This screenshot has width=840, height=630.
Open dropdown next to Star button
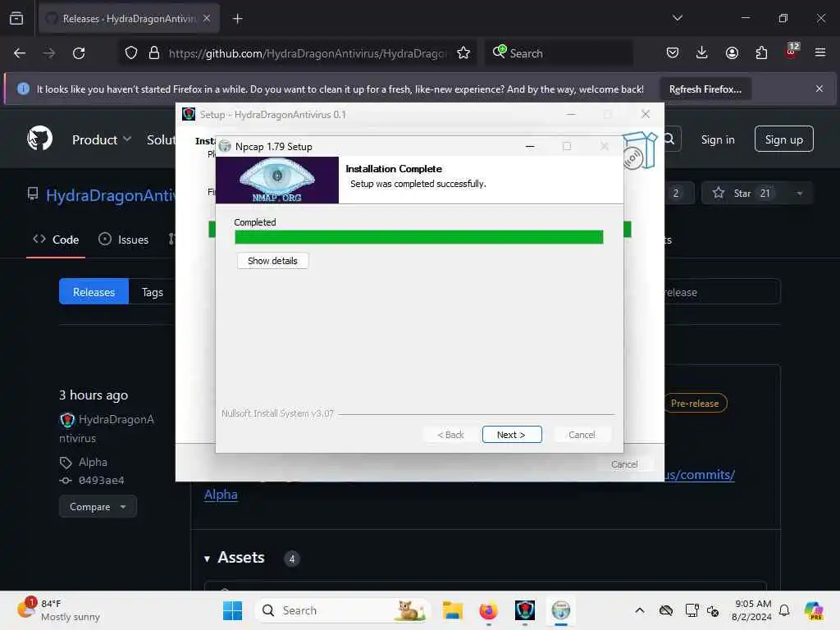click(800, 194)
